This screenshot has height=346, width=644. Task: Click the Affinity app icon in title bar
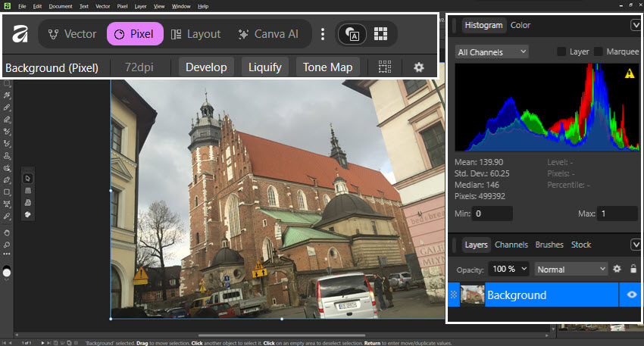(x=7, y=6)
